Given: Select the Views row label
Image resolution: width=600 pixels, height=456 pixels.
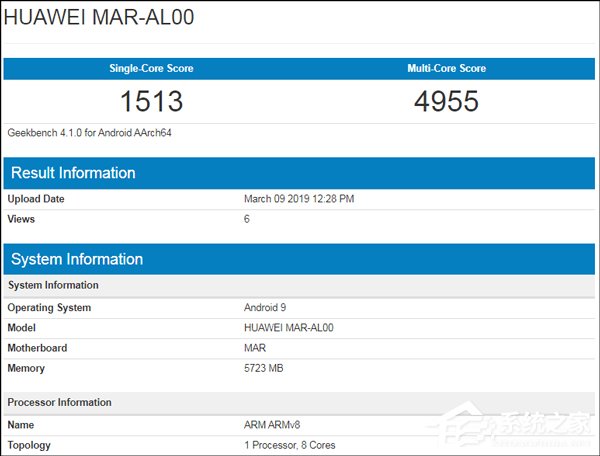Looking at the screenshot, I should (x=22, y=218).
